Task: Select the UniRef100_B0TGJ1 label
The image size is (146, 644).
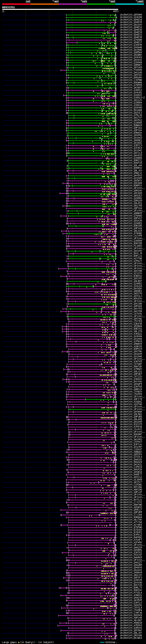Action: (x=131, y=499)
